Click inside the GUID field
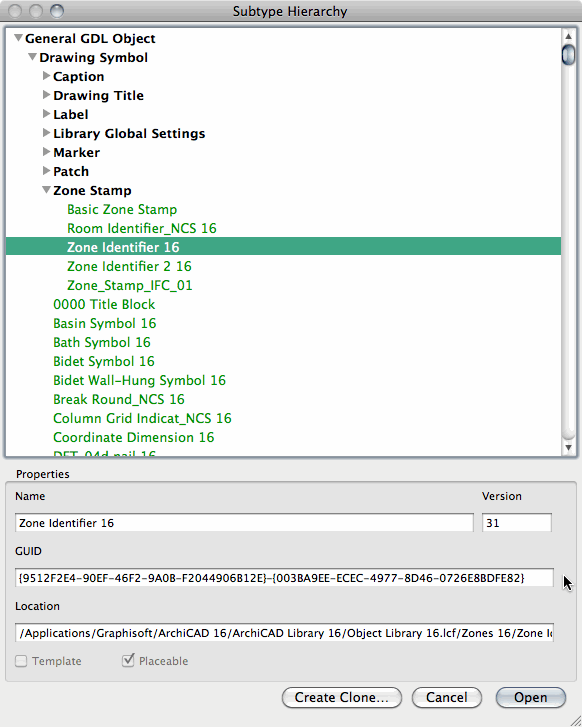 click(x=284, y=578)
